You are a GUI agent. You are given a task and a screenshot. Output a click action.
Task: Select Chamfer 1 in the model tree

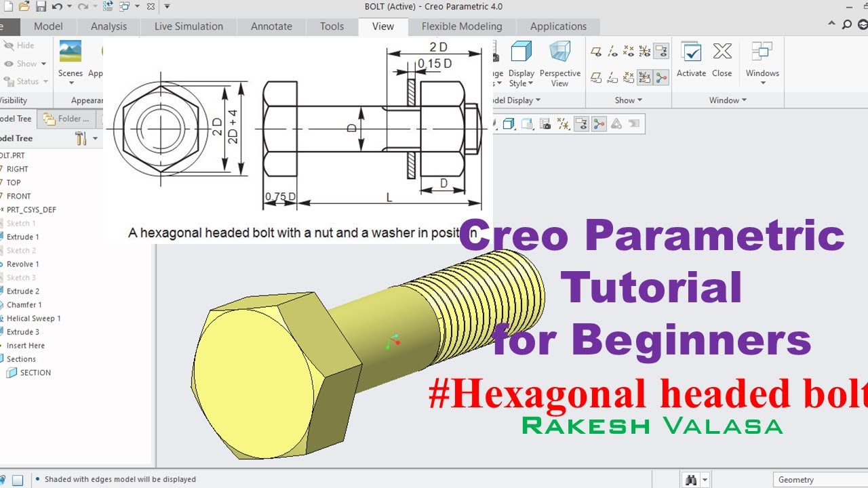point(24,305)
